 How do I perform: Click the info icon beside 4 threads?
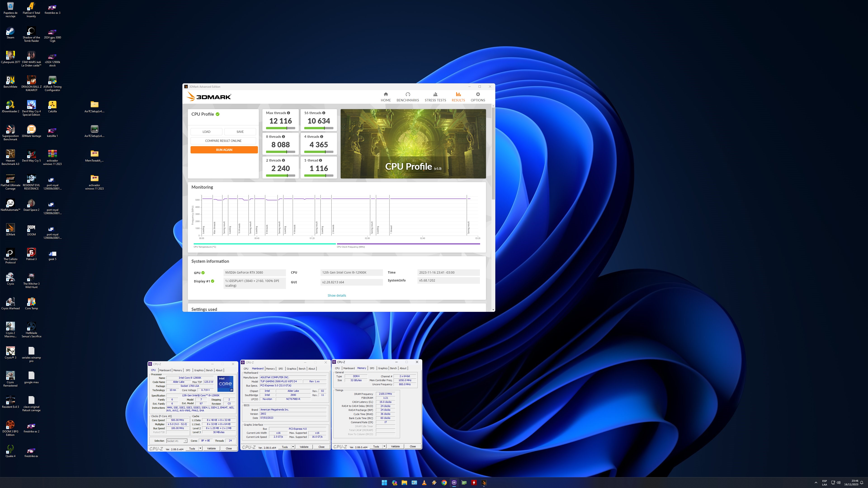click(321, 137)
